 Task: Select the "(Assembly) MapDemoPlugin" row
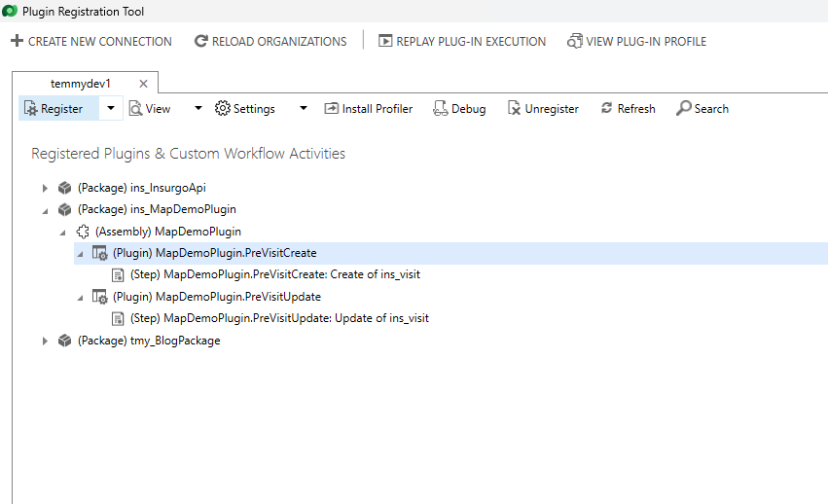tap(168, 232)
